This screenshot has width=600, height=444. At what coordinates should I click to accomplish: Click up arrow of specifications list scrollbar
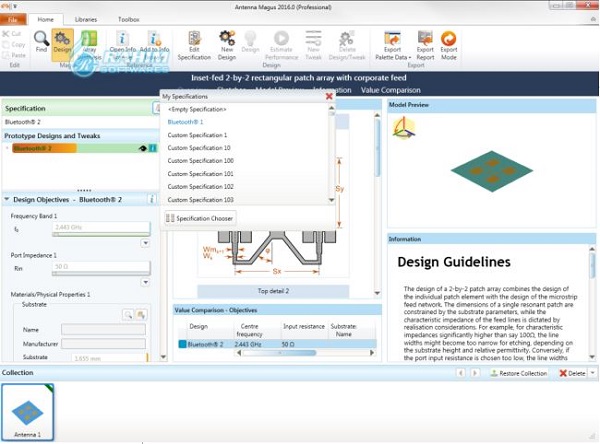click(x=331, y=108)
